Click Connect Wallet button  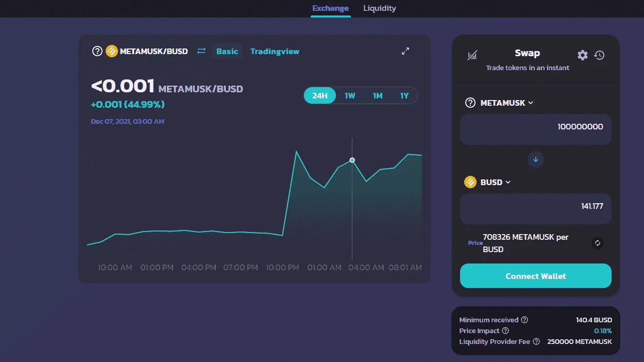click(x=536, y=276)
